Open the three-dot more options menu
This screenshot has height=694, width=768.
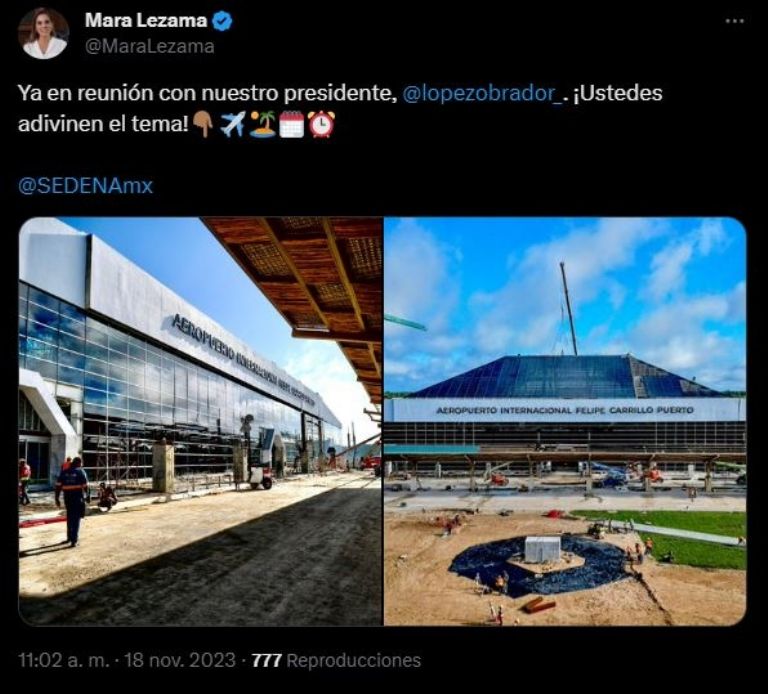pos(735,21)
